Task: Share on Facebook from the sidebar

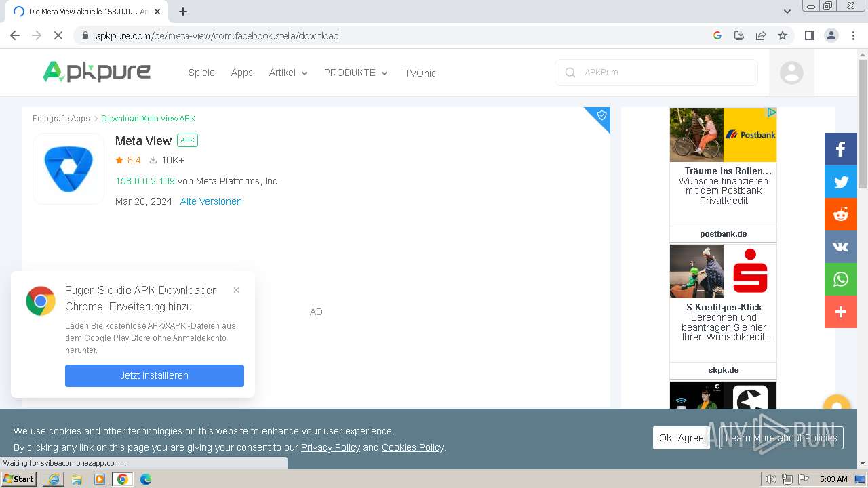Action: tap(841, 149)
